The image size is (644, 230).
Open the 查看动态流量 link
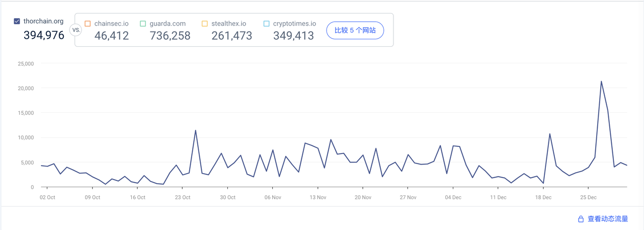tap(607, 219)
